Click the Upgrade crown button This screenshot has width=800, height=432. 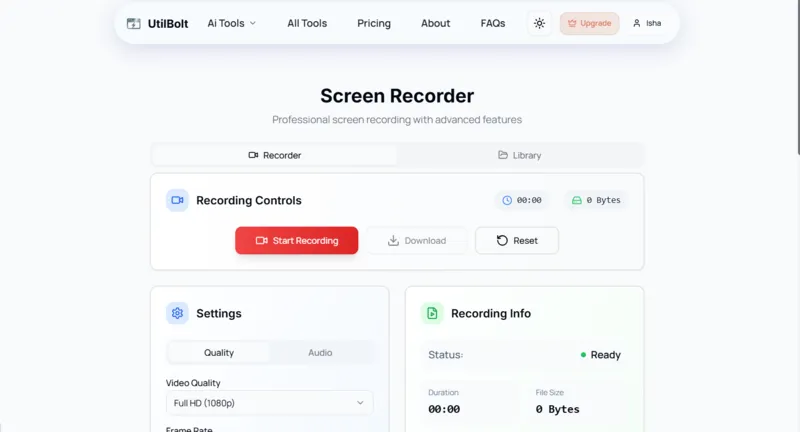click(x=589, y=23)
